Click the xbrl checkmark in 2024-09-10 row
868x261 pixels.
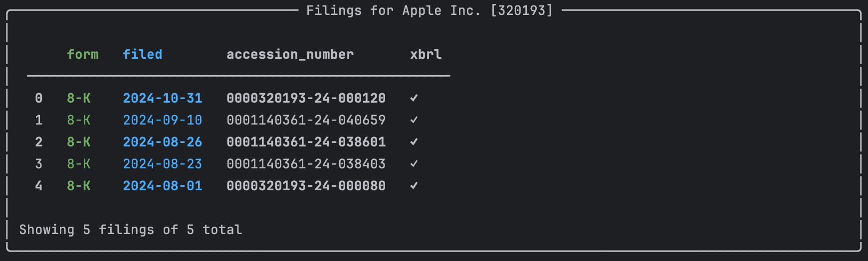point(414,120)
